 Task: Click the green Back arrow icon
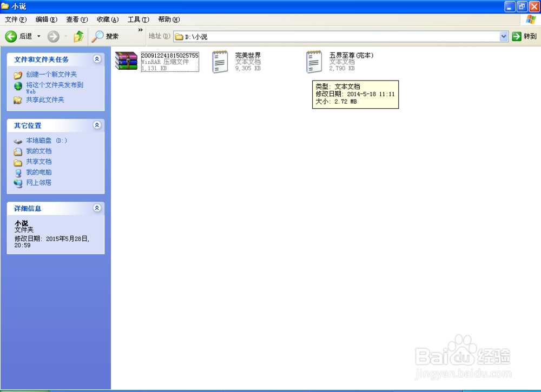click(11, 36)
